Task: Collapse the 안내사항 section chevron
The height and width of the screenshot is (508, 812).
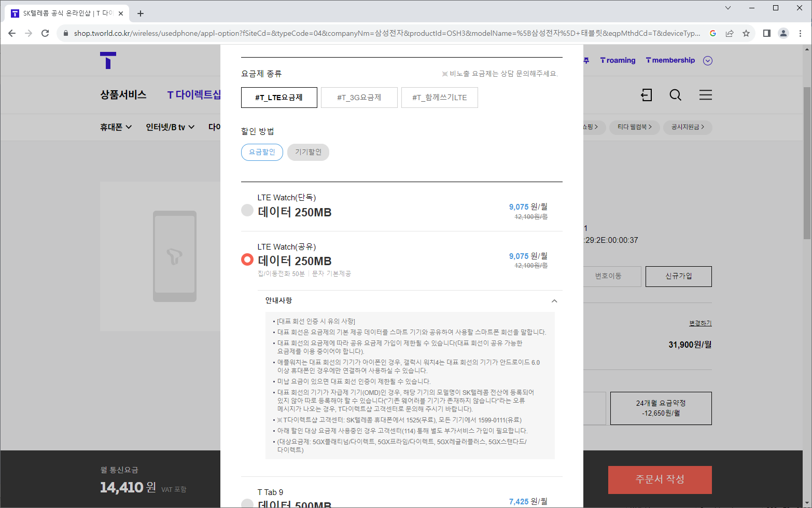Action: (554, 301)
